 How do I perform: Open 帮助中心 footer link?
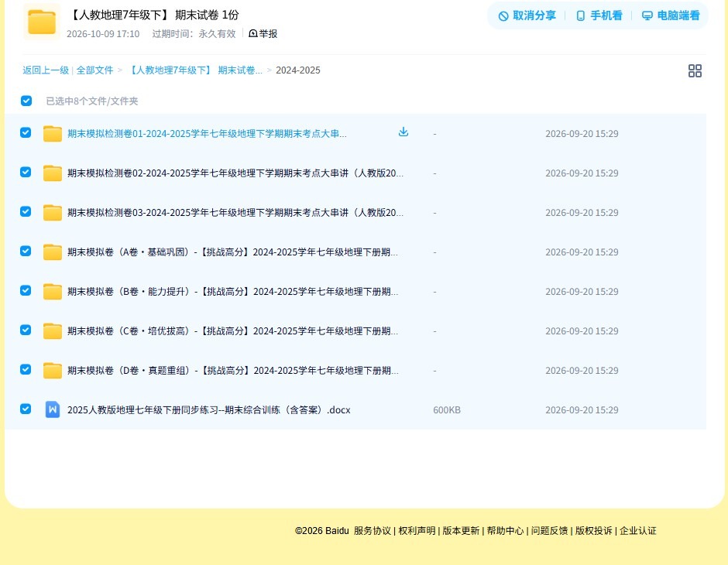pyautogui.click(x=505, y=531)
